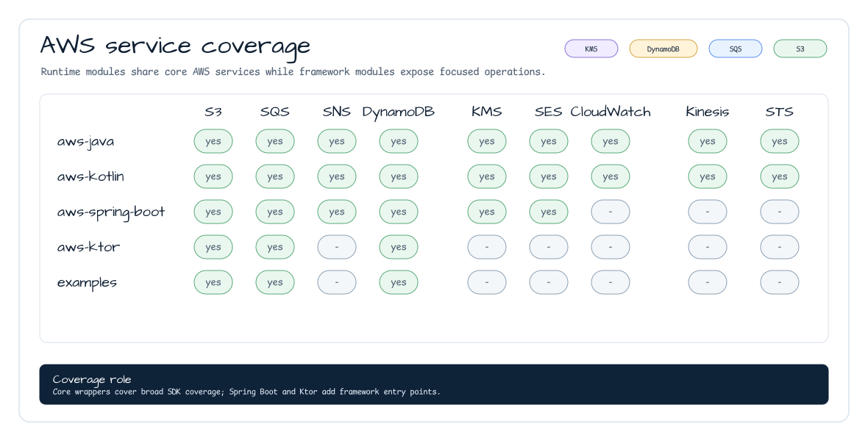868x441 pixels.
Task: Click examples CloudWatch dash cell
Action: click(611, 282)
